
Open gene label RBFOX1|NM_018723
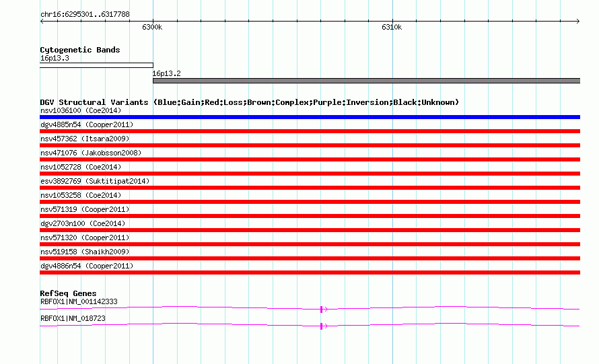(73, 318)
